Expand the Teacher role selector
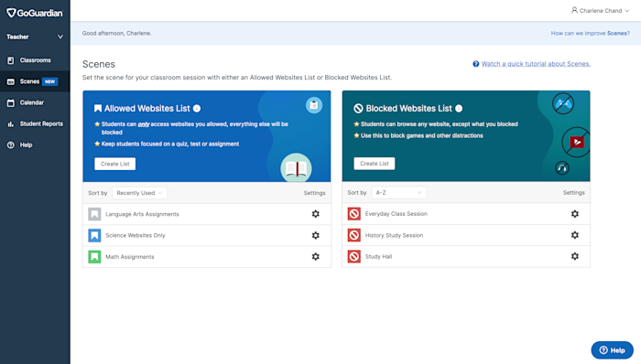 35,37
